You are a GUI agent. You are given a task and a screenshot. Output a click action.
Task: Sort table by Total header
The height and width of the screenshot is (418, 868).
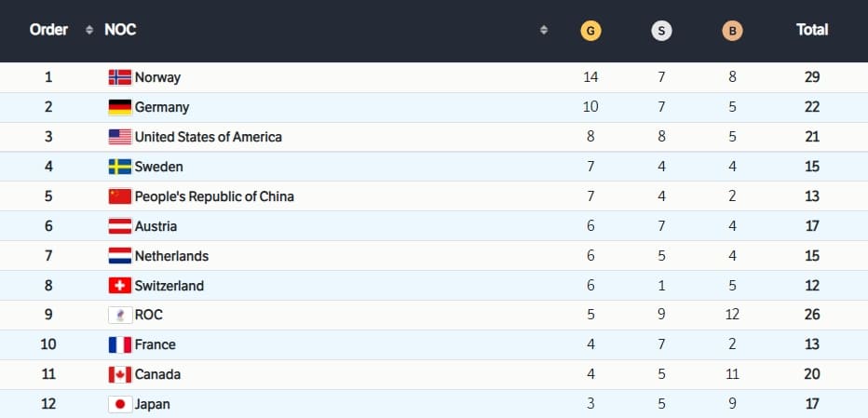[x=812, y=30]
